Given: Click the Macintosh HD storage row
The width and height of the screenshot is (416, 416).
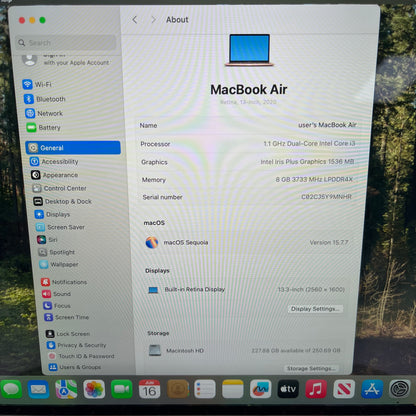Looking at the screenshot, I should (244, 350).
